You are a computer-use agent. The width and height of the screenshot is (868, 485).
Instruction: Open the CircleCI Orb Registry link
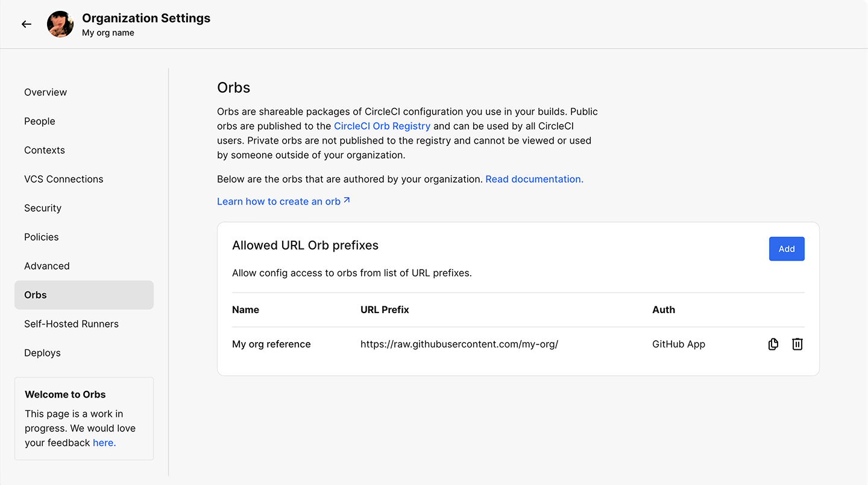(x=382, y=126)
